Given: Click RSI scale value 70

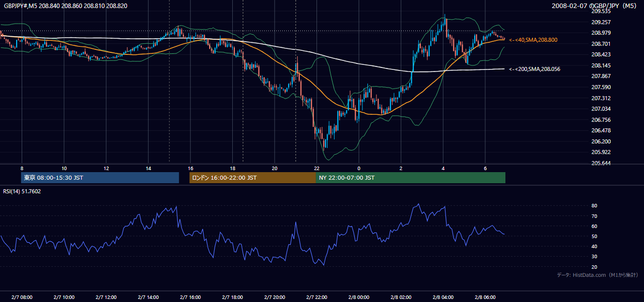Looking at the screenshot, I should 594,216.
